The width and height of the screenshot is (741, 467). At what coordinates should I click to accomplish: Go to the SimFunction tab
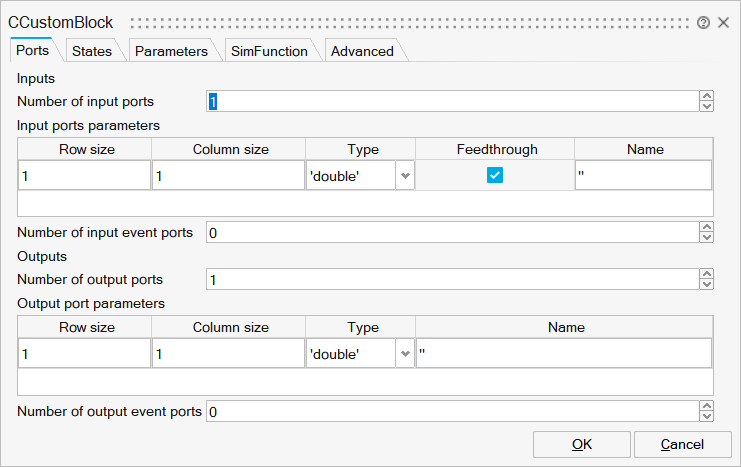[x=269, y=51]
